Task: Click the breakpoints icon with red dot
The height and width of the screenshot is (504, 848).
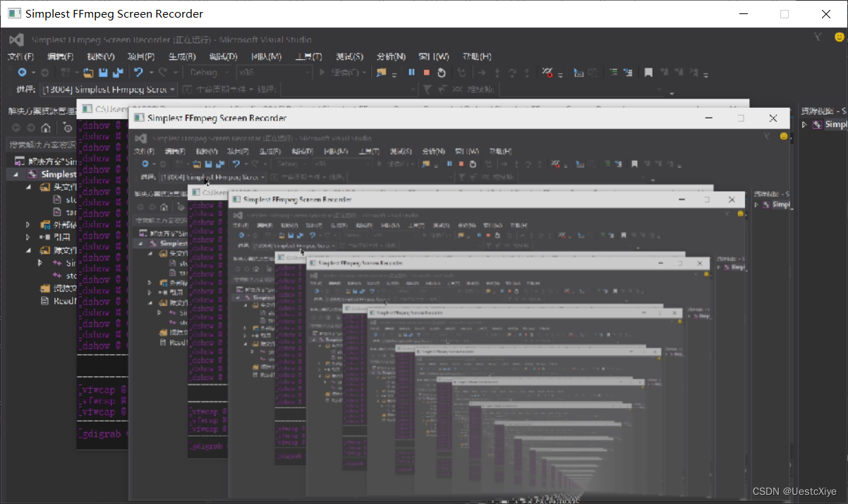Action: (547, 73)
